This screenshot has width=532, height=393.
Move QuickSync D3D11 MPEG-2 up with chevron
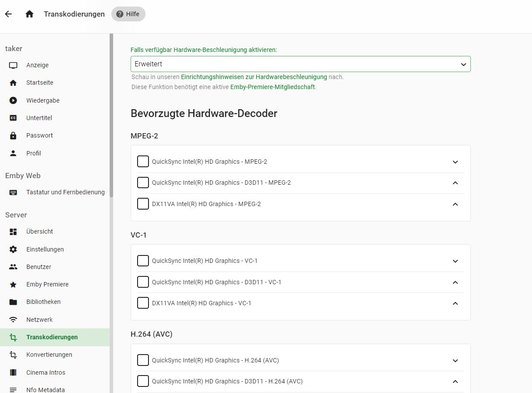(455, 183)
